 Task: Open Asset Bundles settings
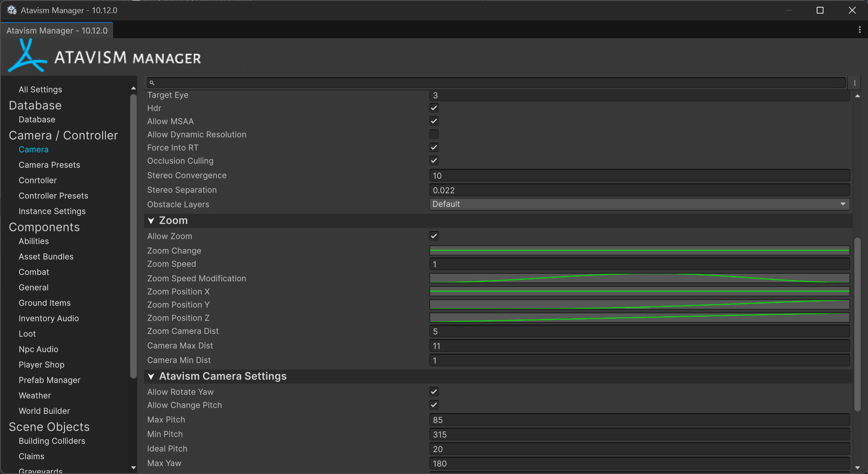point(46,257)
